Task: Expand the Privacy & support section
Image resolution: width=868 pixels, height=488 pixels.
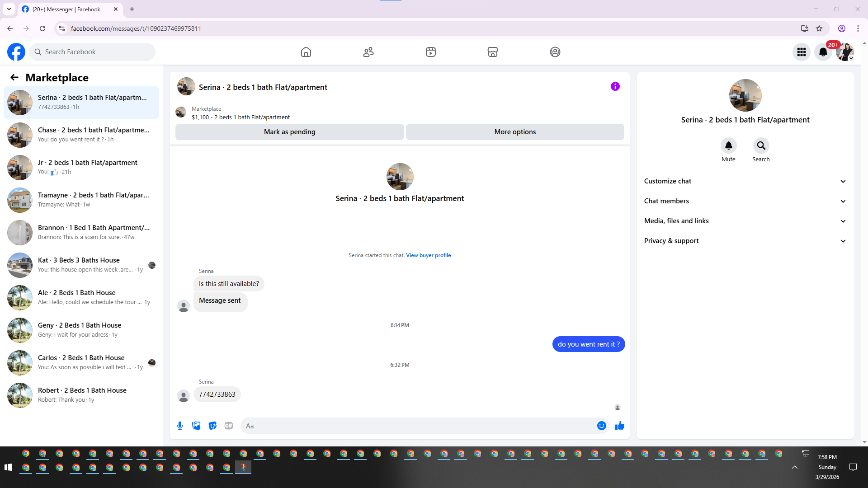Action: (x=745, y=241)
